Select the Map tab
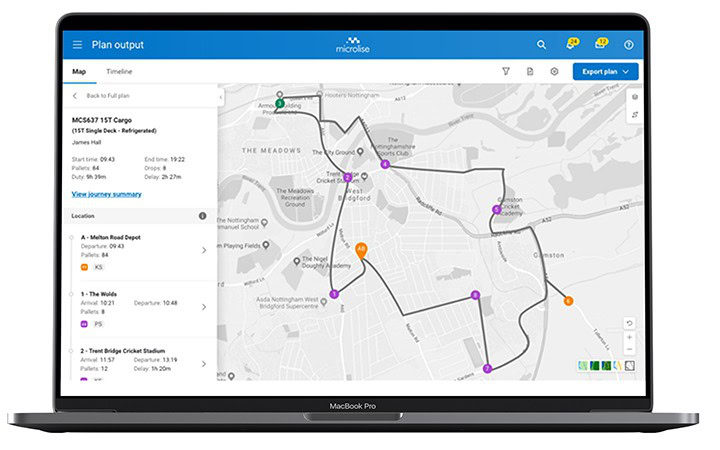The width and height of the screenshot is (720, 450). point(79,72)
